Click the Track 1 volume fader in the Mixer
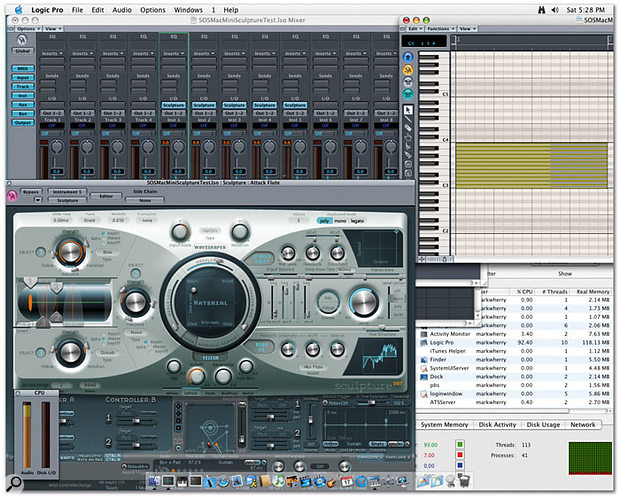 point(53,161)
